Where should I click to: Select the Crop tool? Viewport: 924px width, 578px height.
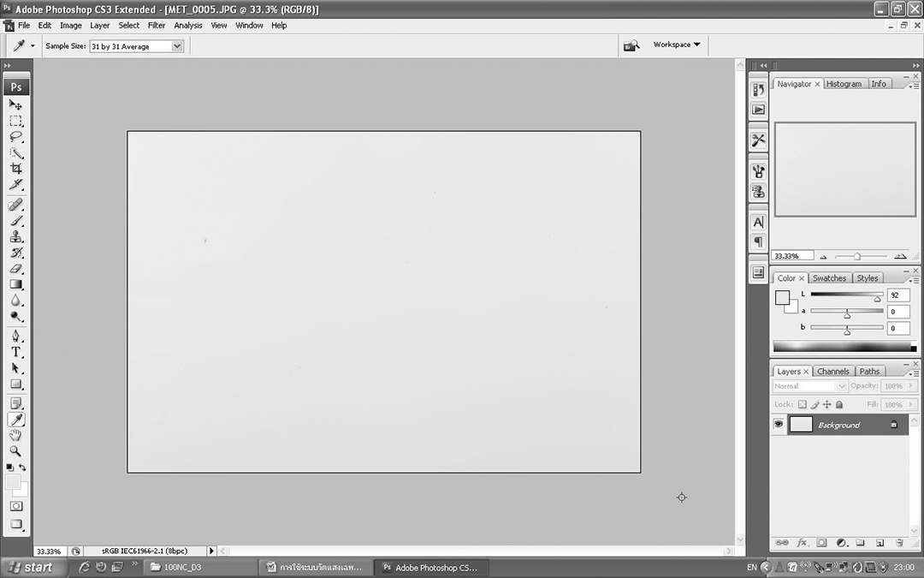15,169
